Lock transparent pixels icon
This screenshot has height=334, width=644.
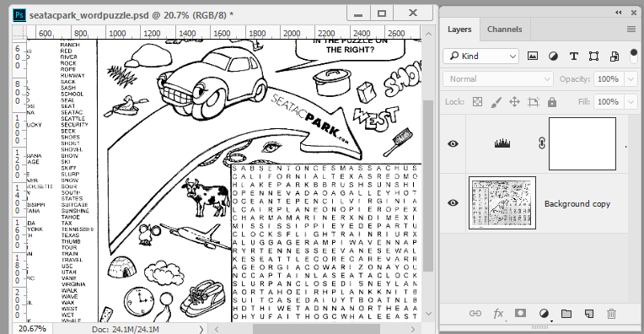(477, 102)
